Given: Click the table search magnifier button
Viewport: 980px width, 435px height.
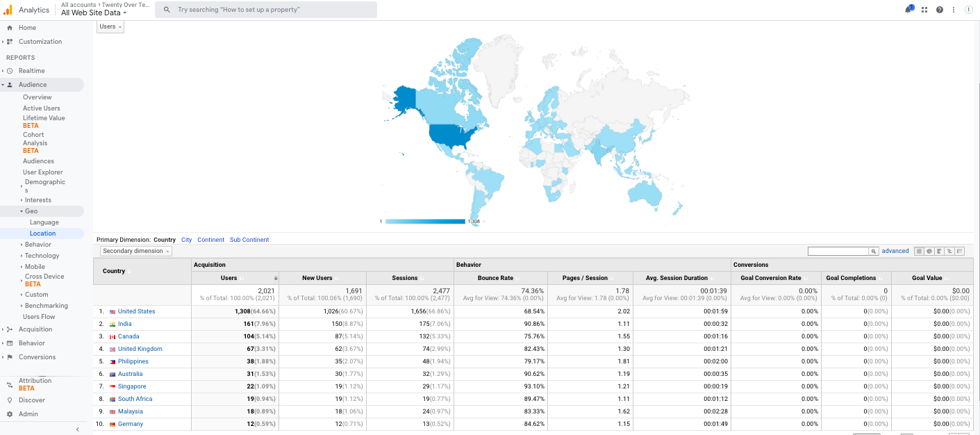Looking at the screenshot, I should click(x=874, y=251).
